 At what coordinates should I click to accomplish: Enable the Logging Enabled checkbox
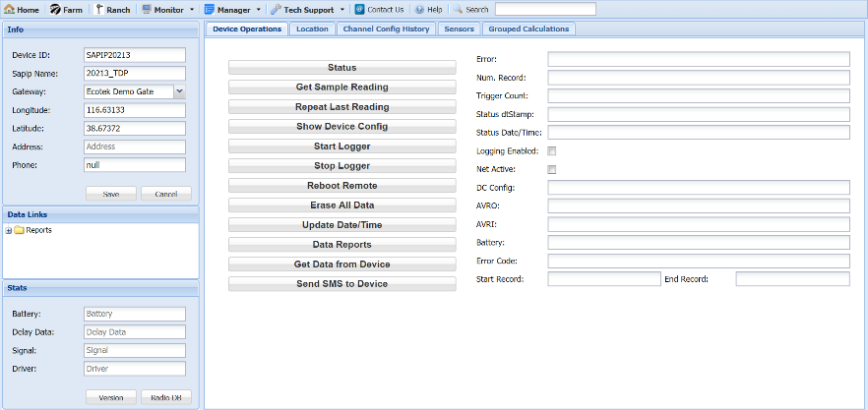coord(552,151)
